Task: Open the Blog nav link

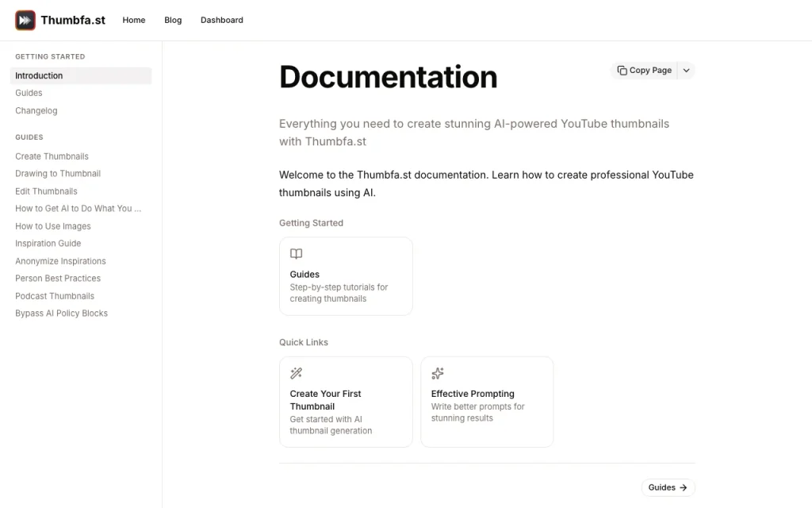Action: (x=173, y=20)
